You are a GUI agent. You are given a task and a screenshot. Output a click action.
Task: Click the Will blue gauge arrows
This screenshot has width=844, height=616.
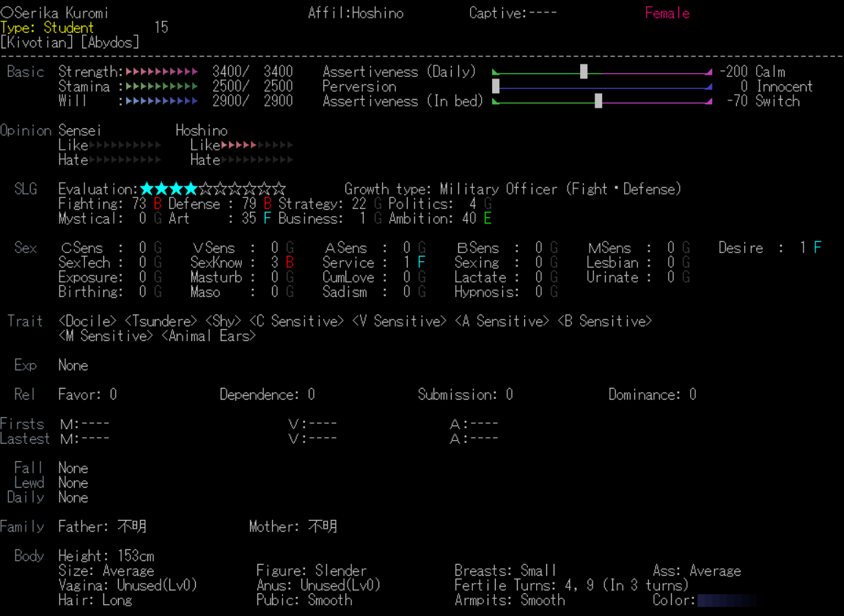161,100
